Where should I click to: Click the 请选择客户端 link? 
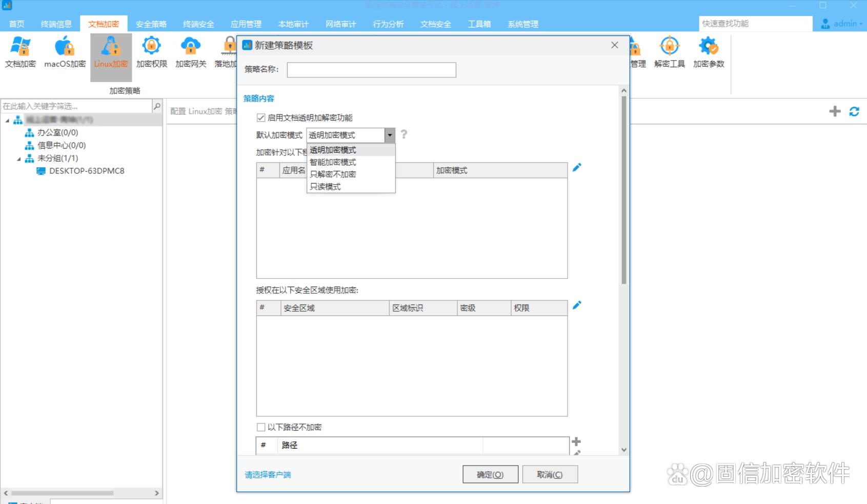point(268,475)
